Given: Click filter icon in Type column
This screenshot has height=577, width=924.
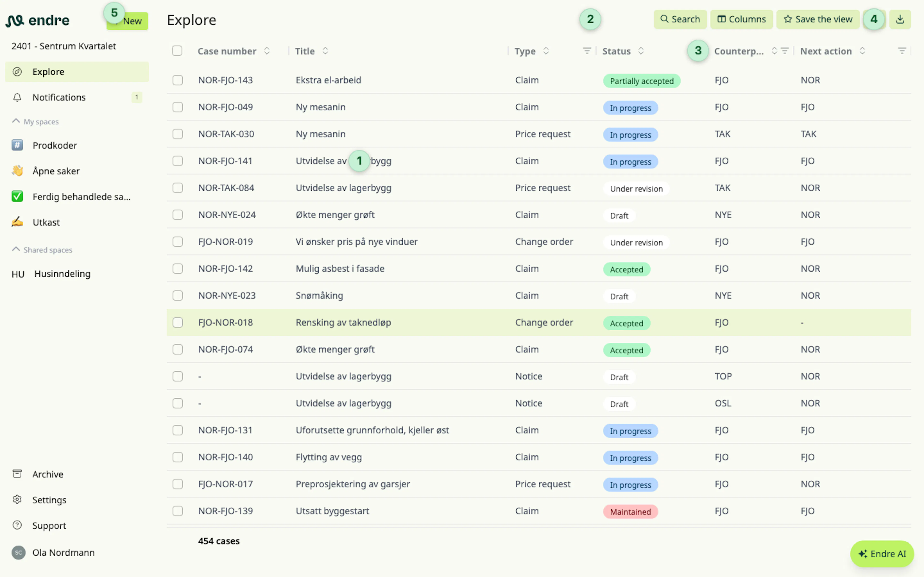Looking at the screenshot, I should (587, 51).
